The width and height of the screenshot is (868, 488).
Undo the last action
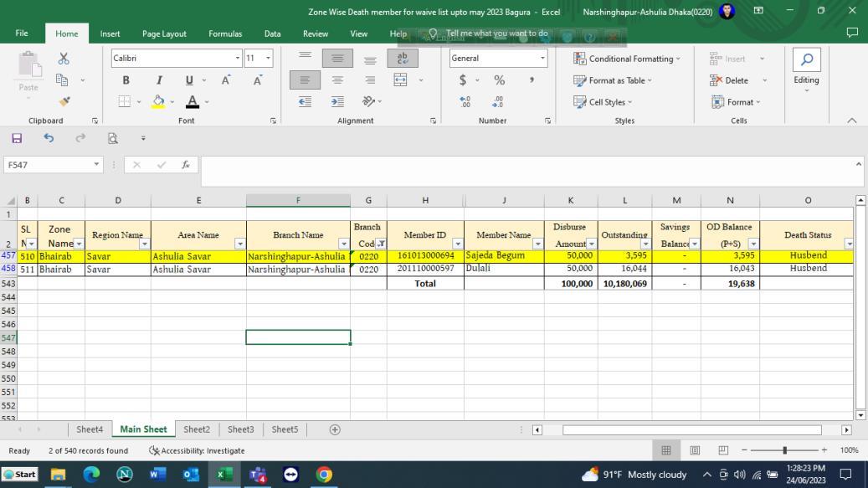[49, 138]
